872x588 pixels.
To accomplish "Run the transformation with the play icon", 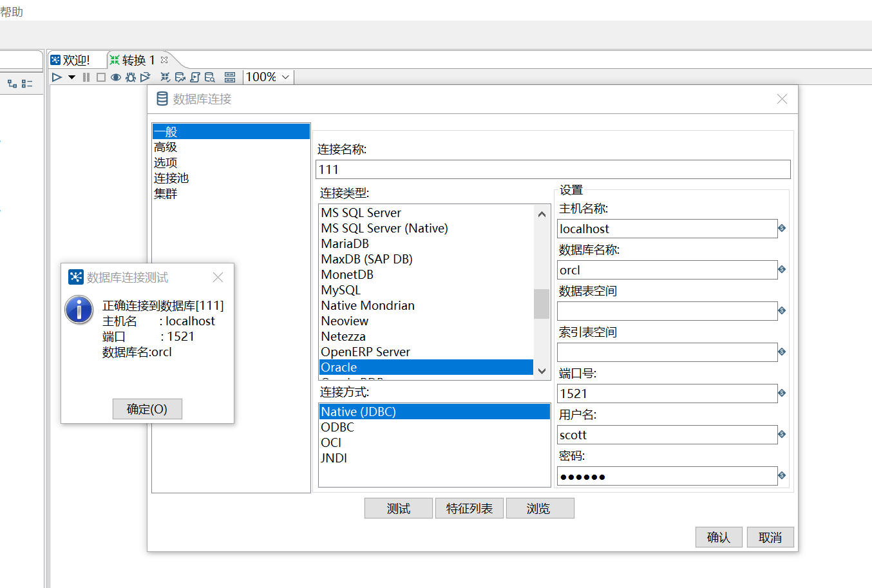I will [x=56, y=77].
